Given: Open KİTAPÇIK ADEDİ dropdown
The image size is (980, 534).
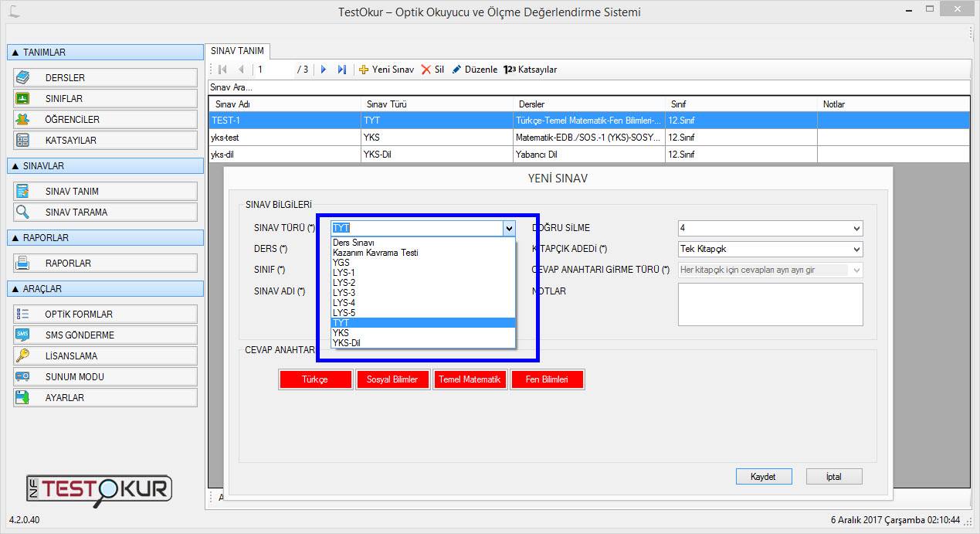Looking at the screenshot, I should (x=770, y=250).
